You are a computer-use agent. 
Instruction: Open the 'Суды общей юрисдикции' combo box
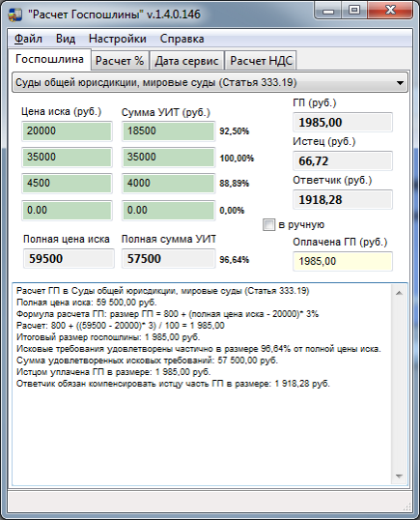[x=210, y=82]
